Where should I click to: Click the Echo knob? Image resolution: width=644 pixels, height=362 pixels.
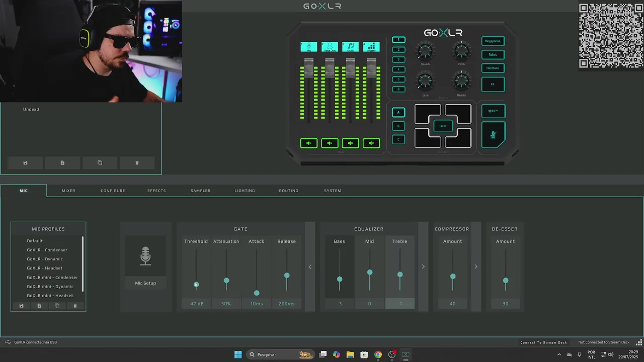tap(425, 80)
